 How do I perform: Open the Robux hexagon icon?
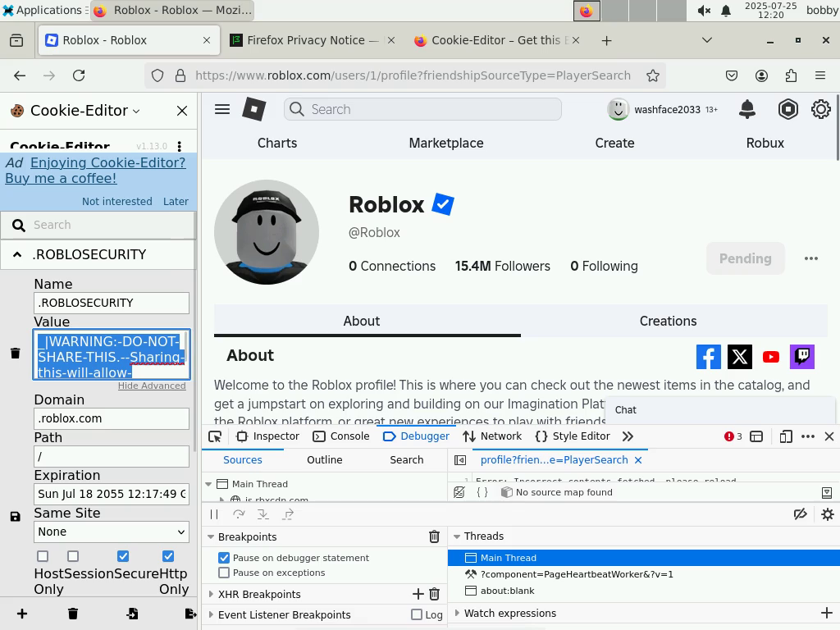pos(787,109)
